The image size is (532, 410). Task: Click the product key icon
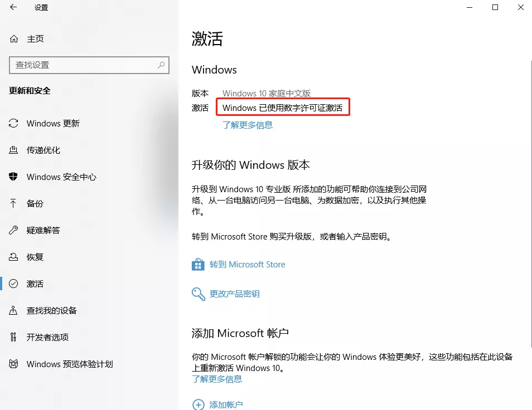[198, 294]
